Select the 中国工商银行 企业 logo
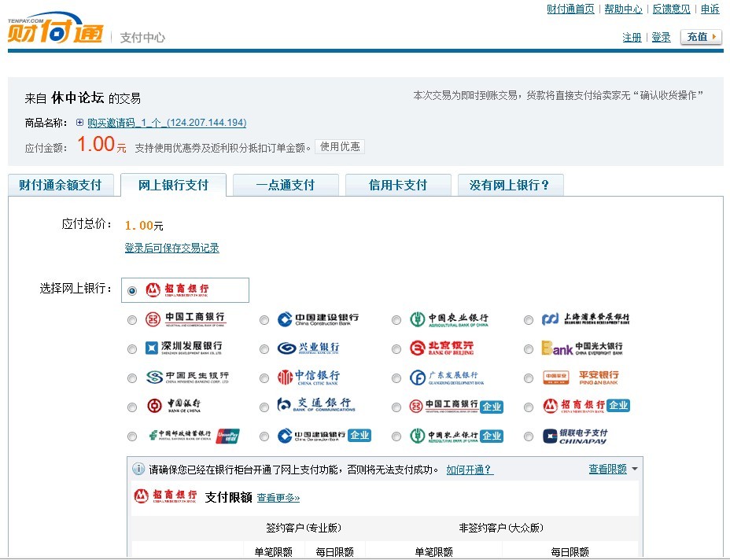Viewport: 730px width, 560px height. (x=456, y=407)
